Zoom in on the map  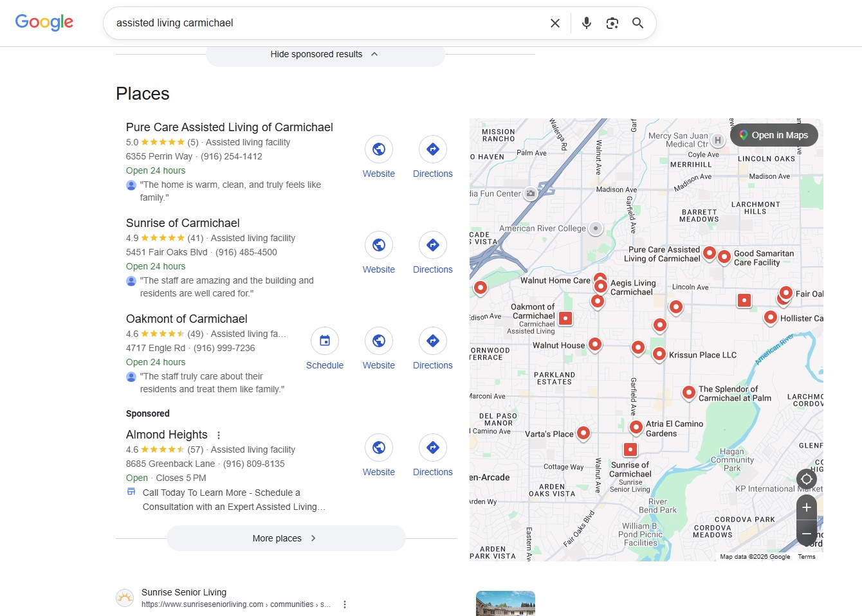(807, 508)
